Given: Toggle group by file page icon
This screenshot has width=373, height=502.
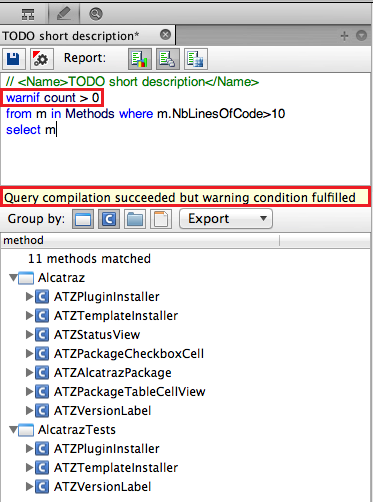Looking at the screenshot, I should click(x=161, y=219).
